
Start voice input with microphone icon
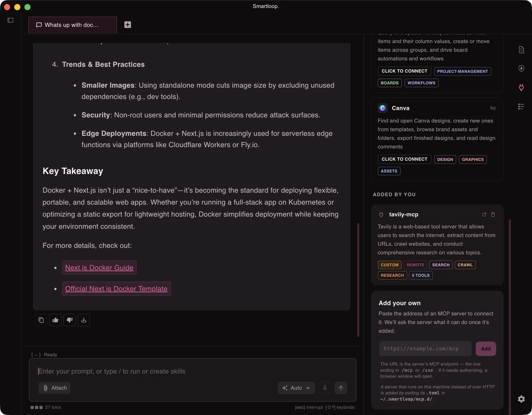coord(325,388)
